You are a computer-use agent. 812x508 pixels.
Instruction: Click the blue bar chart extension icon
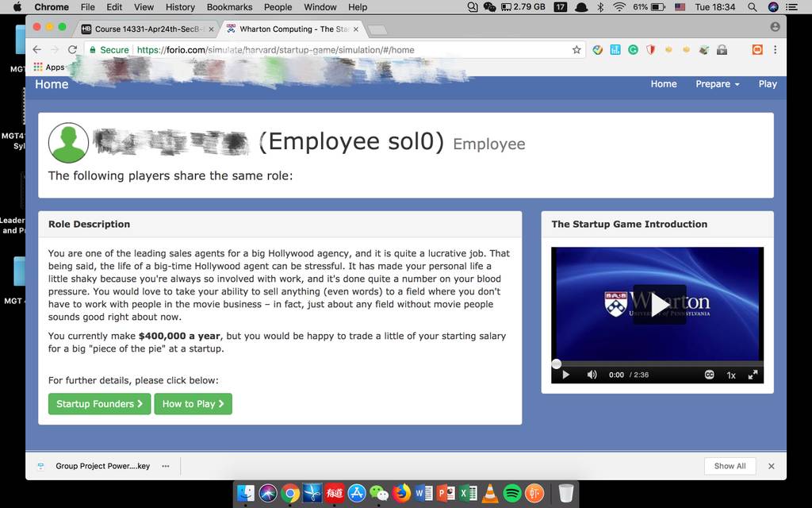pyautogui.click(x=615, y=50)
